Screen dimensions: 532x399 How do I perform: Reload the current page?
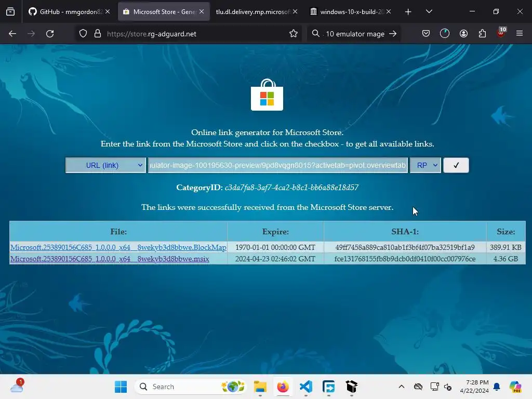tap(50, 34)
